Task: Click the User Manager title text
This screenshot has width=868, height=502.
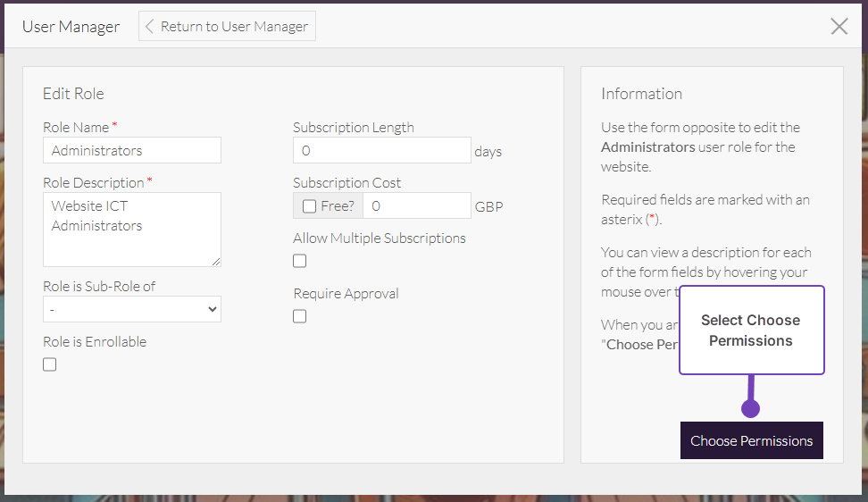Action: point(71,27)
